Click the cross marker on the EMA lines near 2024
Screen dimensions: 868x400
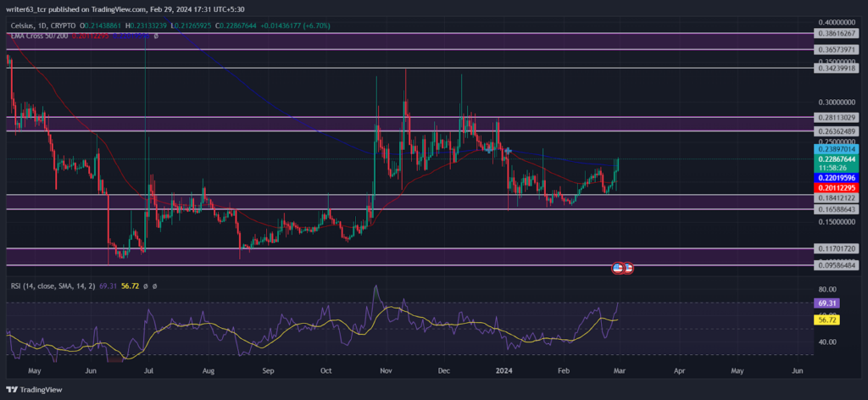pyautogui.click(x=508, y=151)
